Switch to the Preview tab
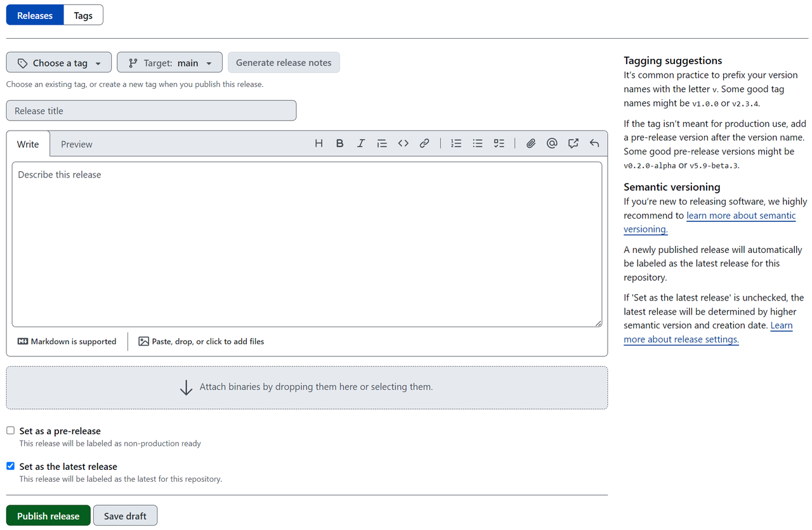The image size is (812, 530). pos(77,145)
